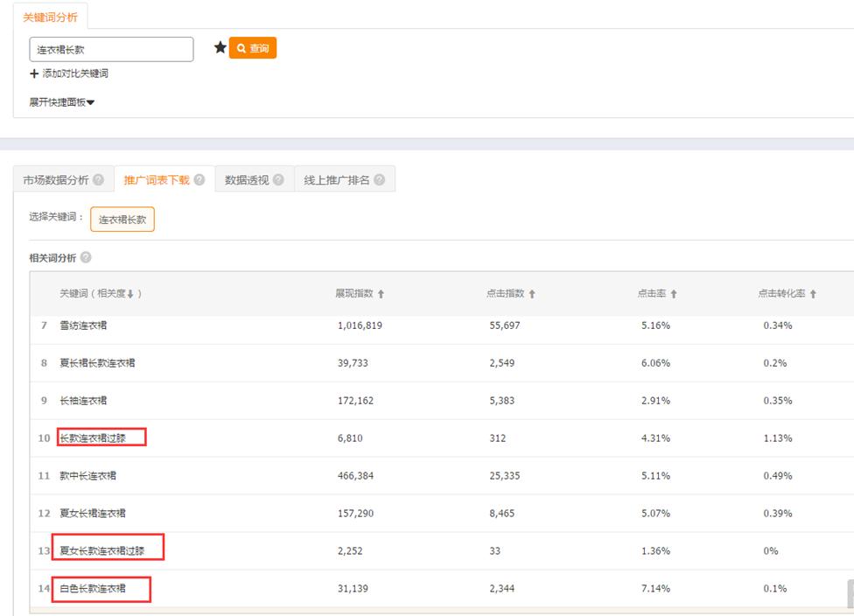This screenshot has width=854, height=616.
Task: Click the 查询 search button
Action: click(x=253, y=48)
